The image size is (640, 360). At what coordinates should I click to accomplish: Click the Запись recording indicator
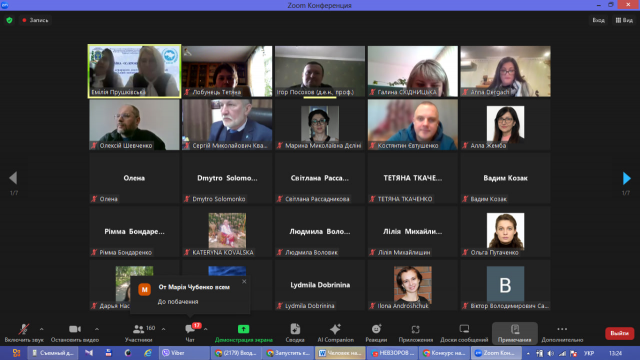(x=36, y=20)
